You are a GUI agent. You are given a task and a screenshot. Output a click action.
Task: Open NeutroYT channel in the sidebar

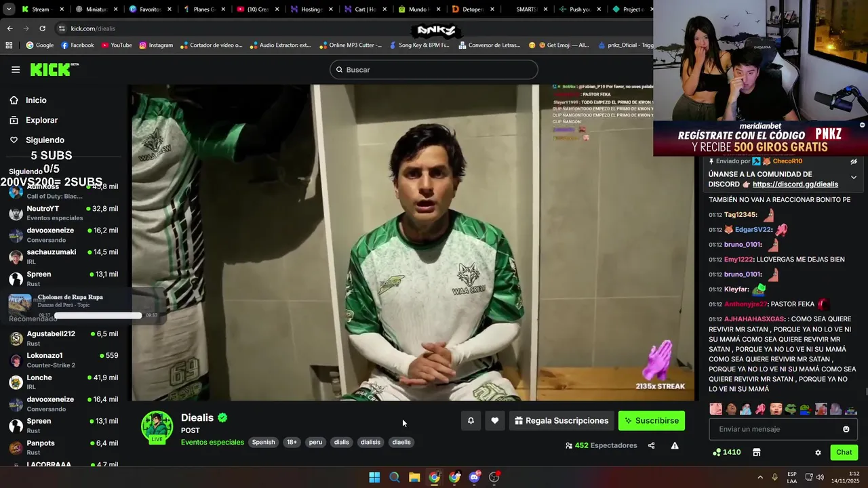tap(64, 213)
